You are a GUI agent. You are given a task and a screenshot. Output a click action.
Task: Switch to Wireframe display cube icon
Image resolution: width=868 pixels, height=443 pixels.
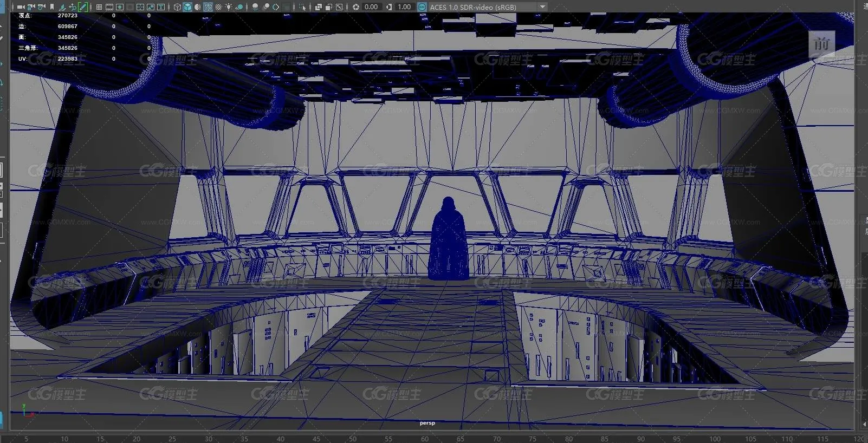(x=177, y=7)
